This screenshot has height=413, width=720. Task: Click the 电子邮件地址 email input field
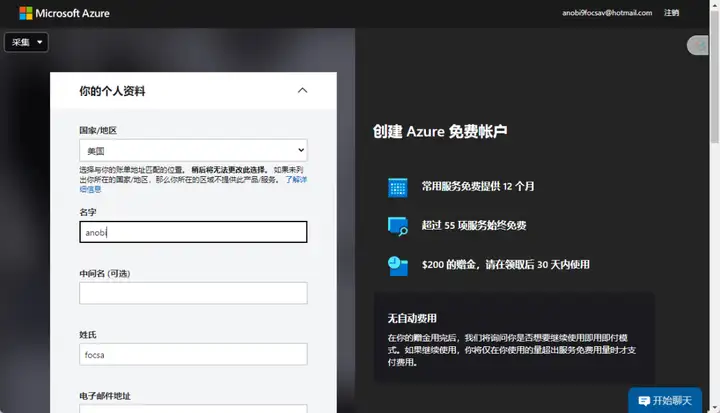click(x=193, y=408)
